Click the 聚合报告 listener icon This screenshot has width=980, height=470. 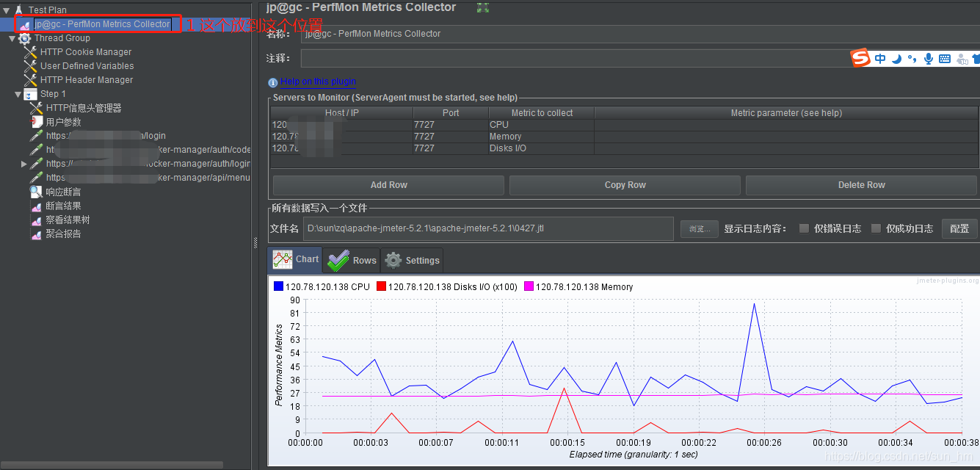[x=36, y=234]
